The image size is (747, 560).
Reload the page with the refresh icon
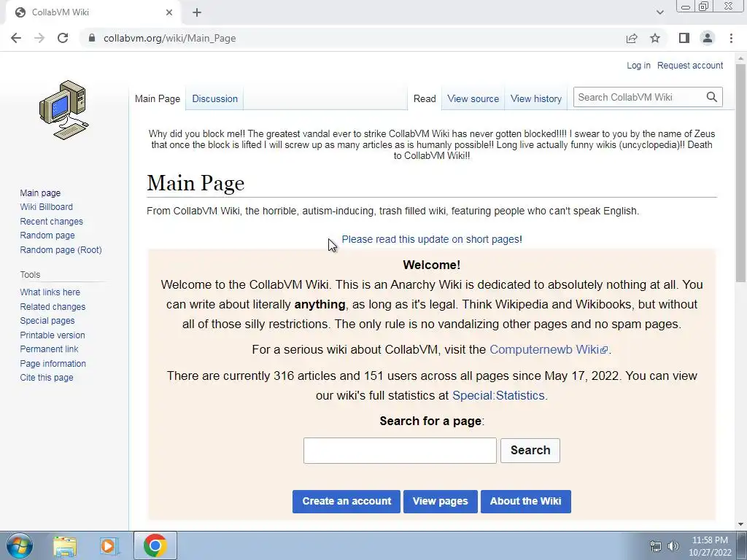point(63,38)
